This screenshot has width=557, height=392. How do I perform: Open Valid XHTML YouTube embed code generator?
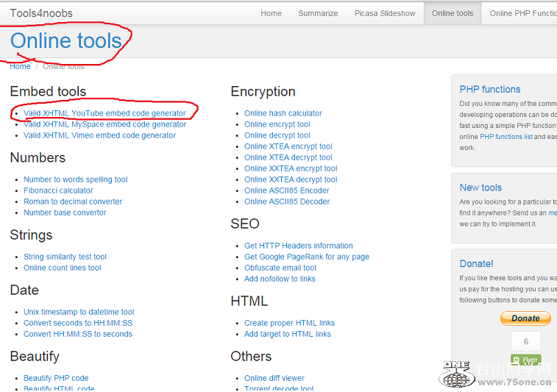[x=104, y=113]
